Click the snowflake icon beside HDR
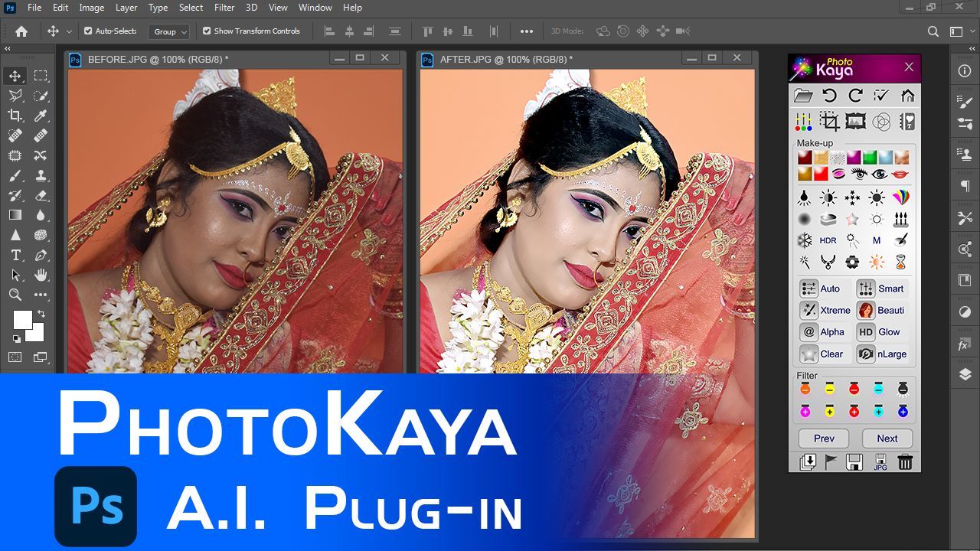This screenshot has width=980, height=551. point(805,240)
